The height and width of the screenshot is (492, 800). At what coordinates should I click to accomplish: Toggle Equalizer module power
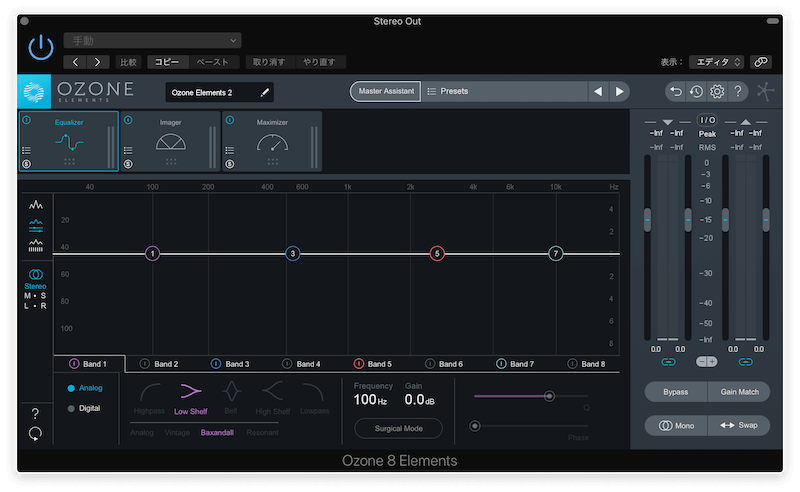tap(27, 120)
